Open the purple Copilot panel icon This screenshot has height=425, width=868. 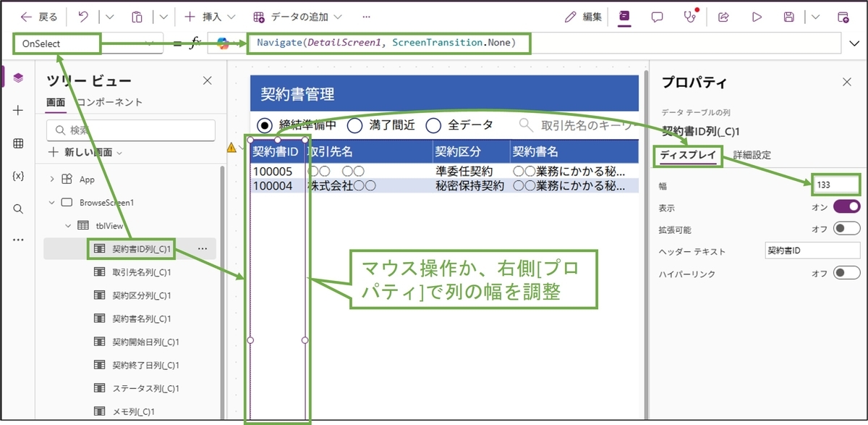pyautogui.click(x=624, y=17)
